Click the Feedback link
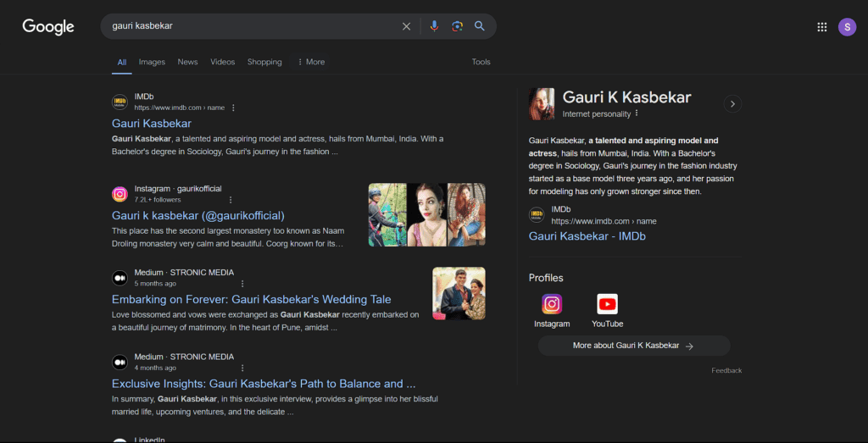This screenshot has width=868, height=443. [726, 370]
